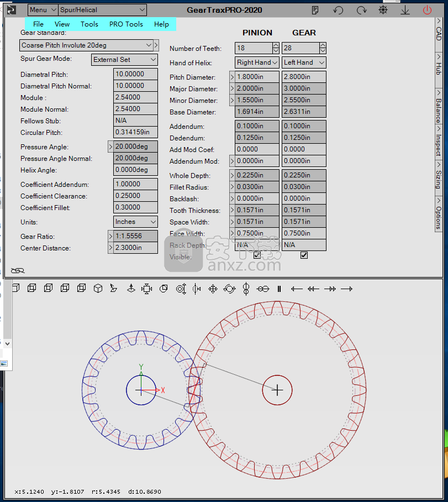Select the fourth cube view icon
448x502 pixels.
(x=65, y=288)
